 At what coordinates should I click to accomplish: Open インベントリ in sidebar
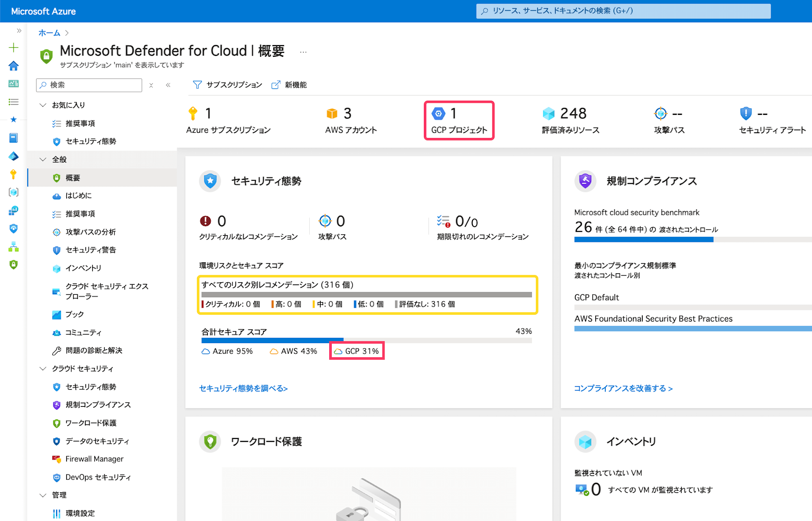pyautogui.click(x=83, y=268)
